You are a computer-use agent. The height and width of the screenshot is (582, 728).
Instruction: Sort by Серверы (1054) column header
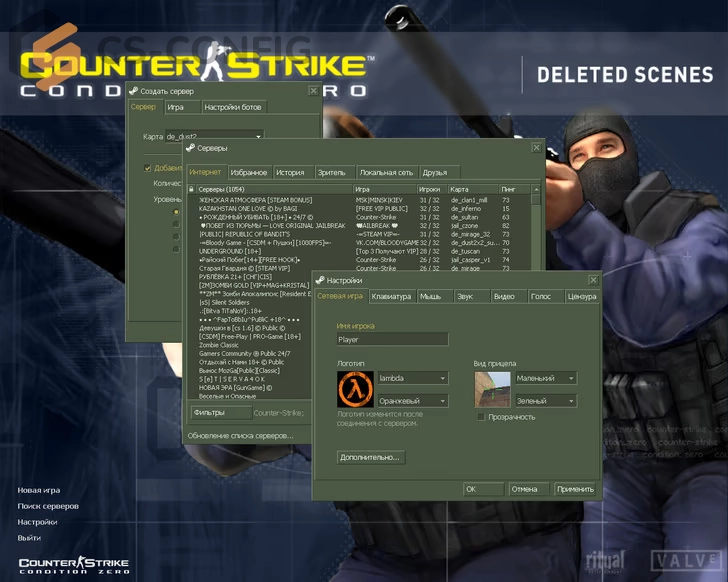[274, 189]
